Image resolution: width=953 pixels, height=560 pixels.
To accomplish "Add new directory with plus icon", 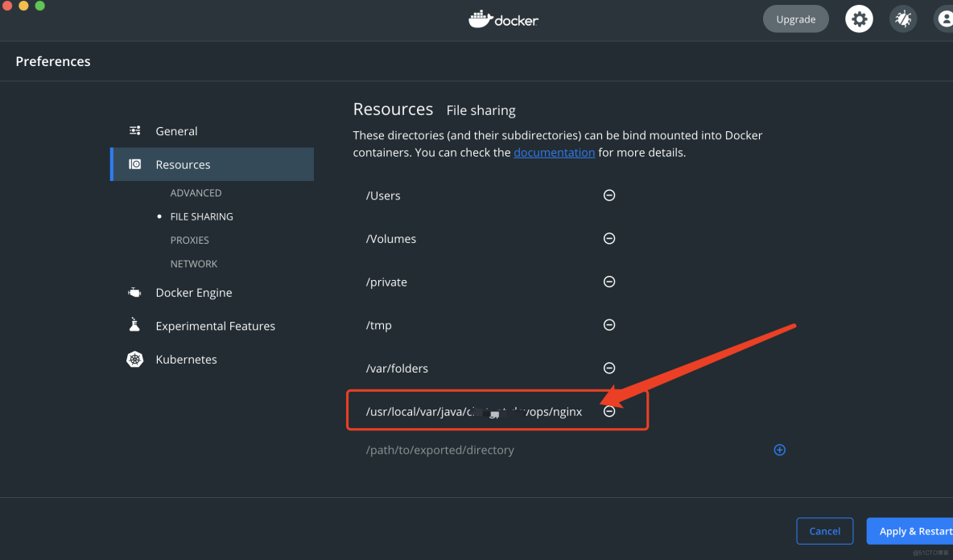I will (780, 450).
